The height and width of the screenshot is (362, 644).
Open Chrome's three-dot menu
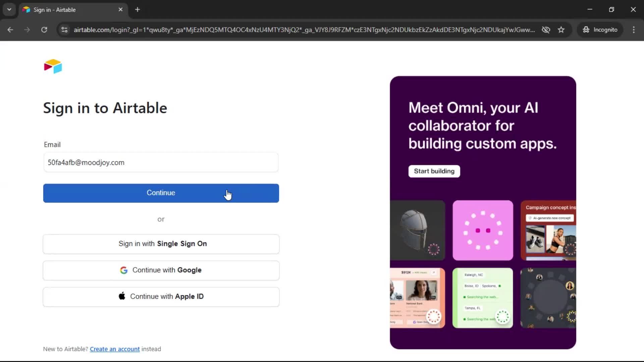[634, 29]
